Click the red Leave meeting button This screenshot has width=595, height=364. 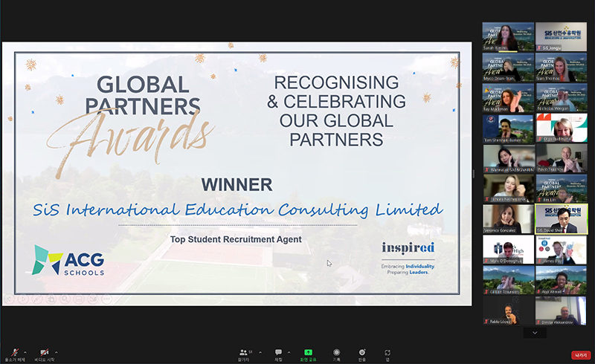coord(581,355)
